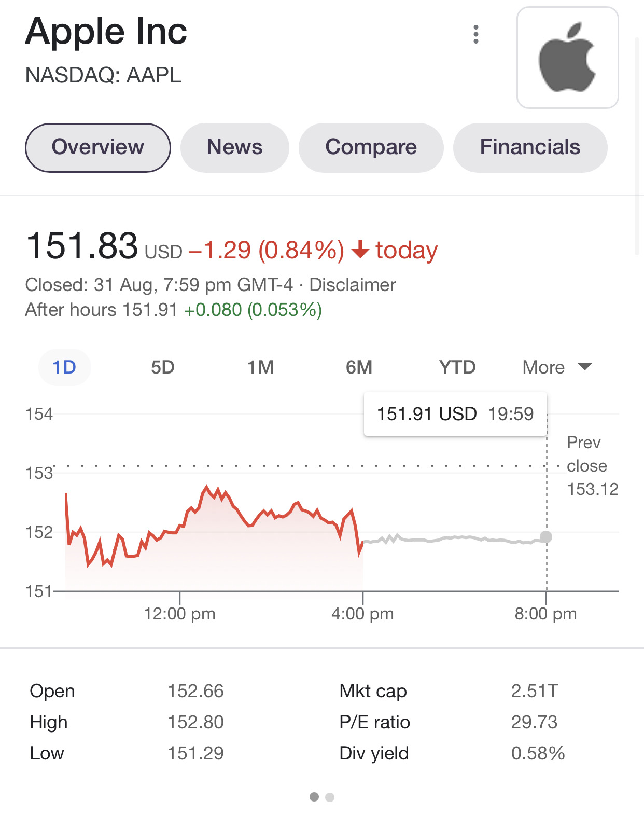
Task: Select the Overview tab
Action: point(98,147)
